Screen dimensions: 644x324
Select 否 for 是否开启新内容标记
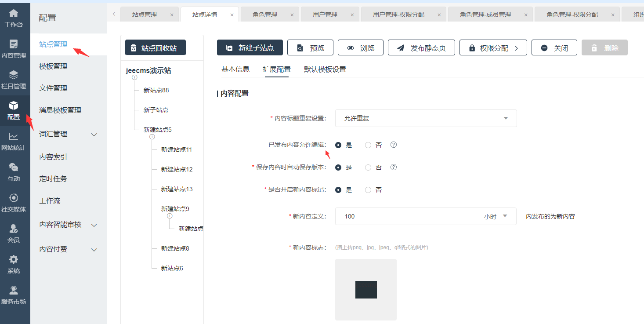pyautogui.click(x=368, y=190)
